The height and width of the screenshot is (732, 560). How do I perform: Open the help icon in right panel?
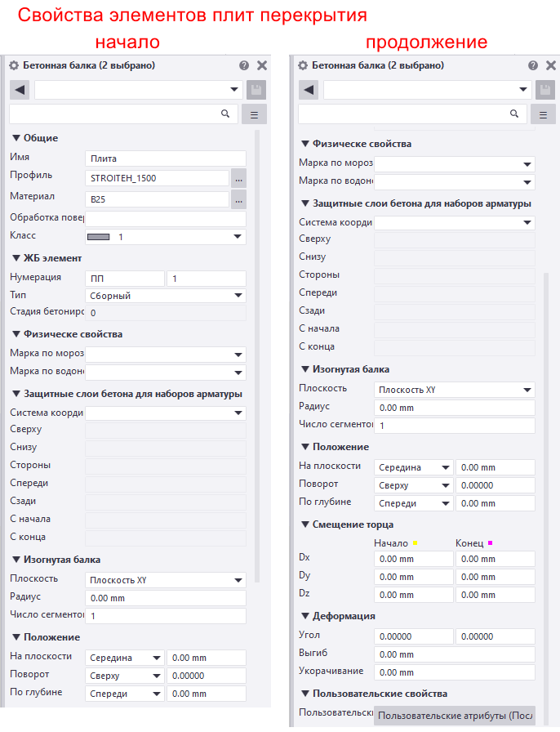[x=533, y=65]
